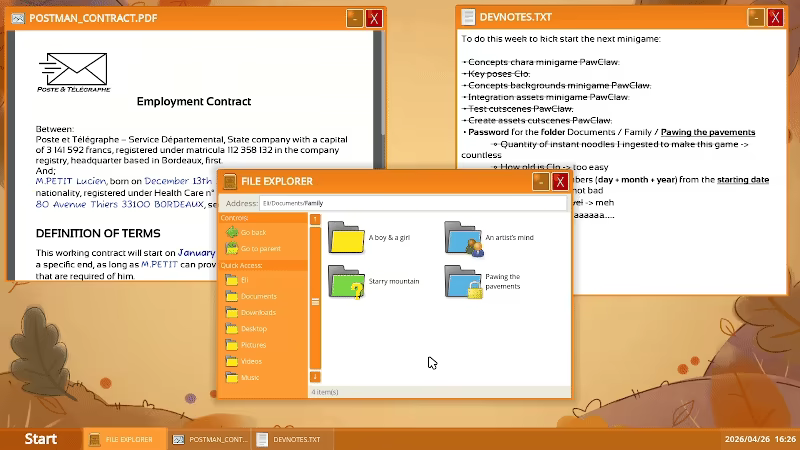Screen dimensions: 800x450
Task: Click the 'Go back' label in Controls
Action: [254, 232]
